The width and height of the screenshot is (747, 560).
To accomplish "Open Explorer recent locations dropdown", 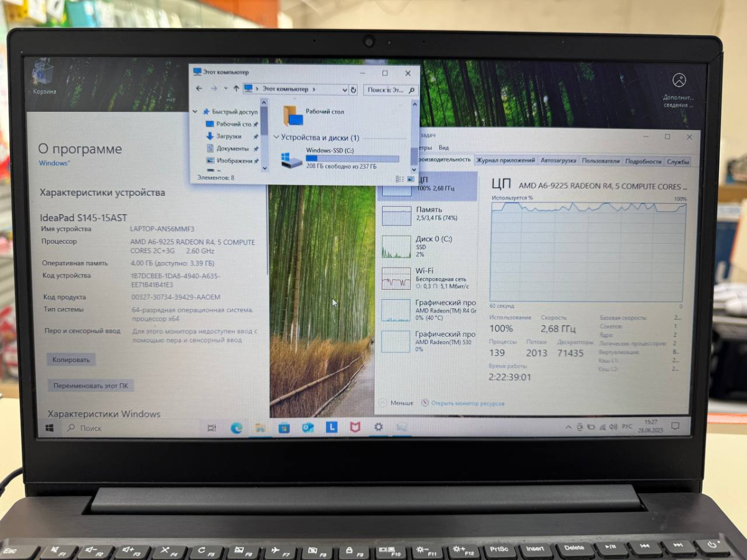I will (x=225, y=89).
